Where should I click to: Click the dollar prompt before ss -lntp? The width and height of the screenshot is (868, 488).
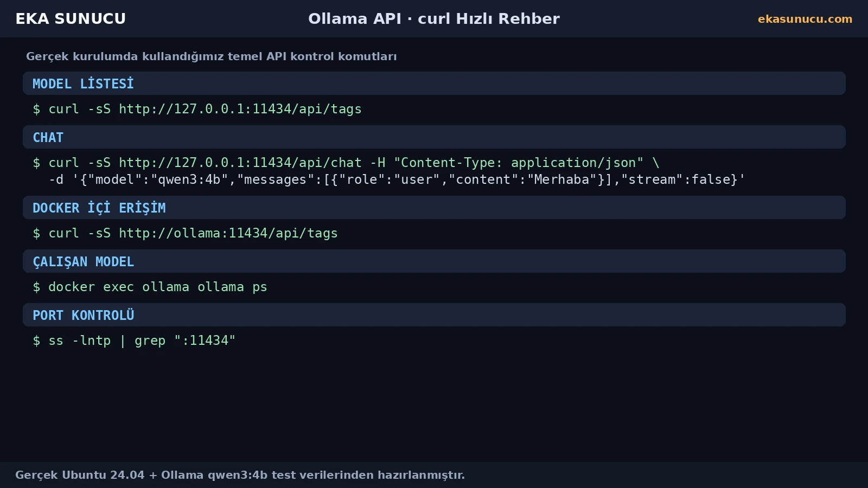click(x=36, y=341)
